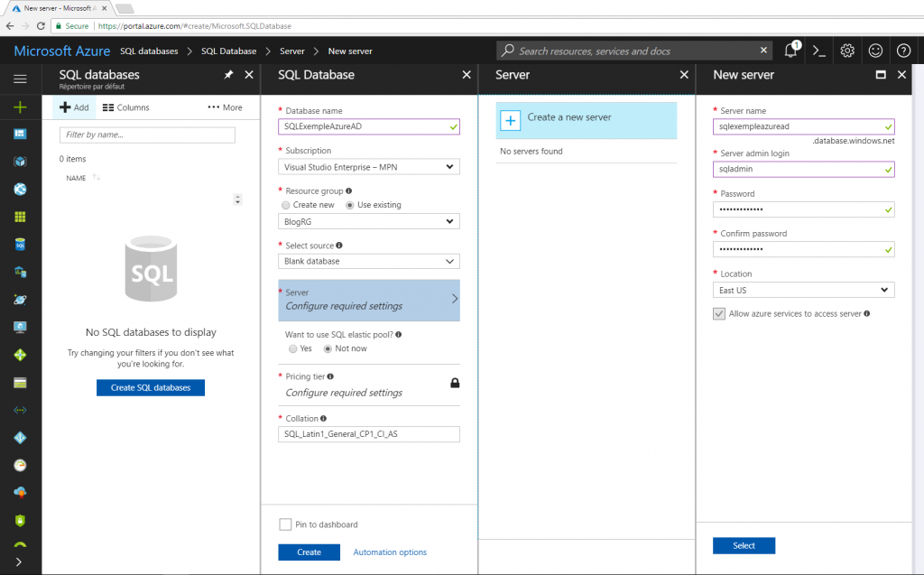Viewport: 924px width, 575px height.
Task: Open Storage accounts icon in sidebar
Action: click(20, 383)
